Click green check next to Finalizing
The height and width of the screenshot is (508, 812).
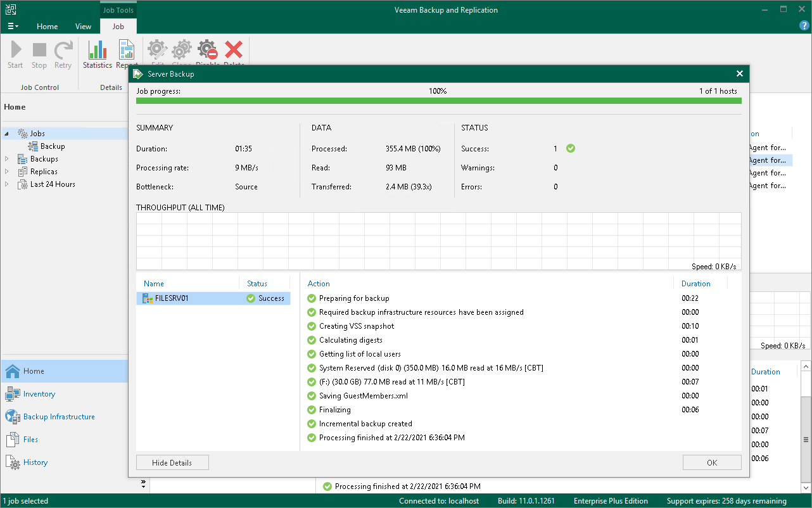pyautogui.click(x=311, y=410)
